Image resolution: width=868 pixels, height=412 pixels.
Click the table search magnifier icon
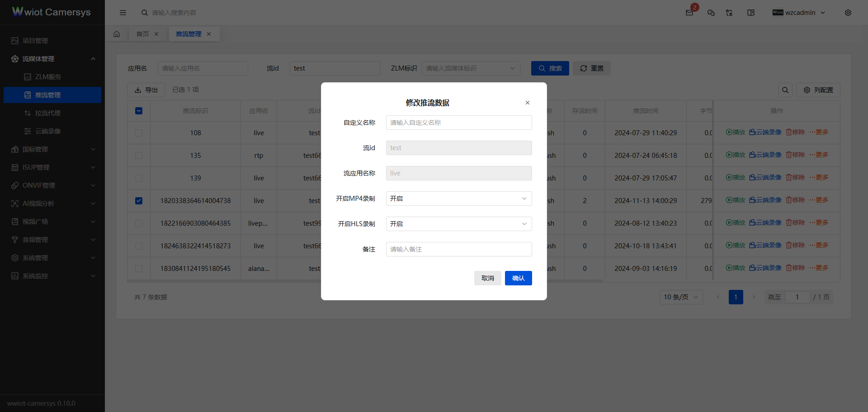tap(785, 90)
